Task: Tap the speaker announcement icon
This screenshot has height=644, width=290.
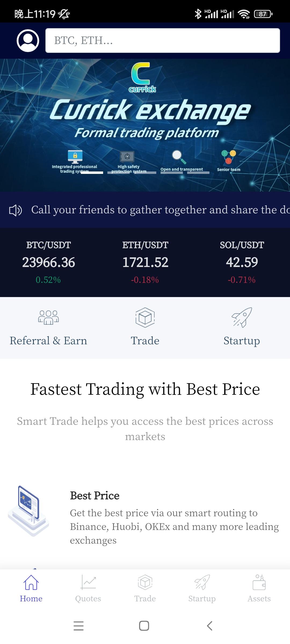Action: tap(16, 210)
